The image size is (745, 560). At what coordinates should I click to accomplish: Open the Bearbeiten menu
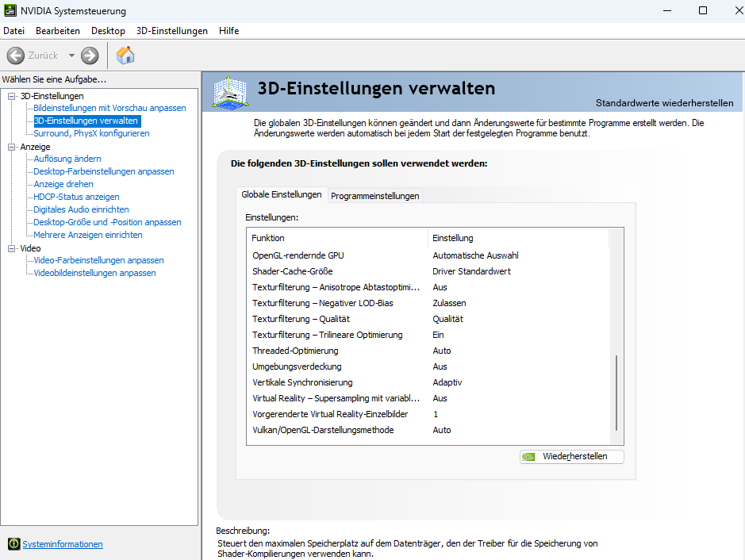58,31
